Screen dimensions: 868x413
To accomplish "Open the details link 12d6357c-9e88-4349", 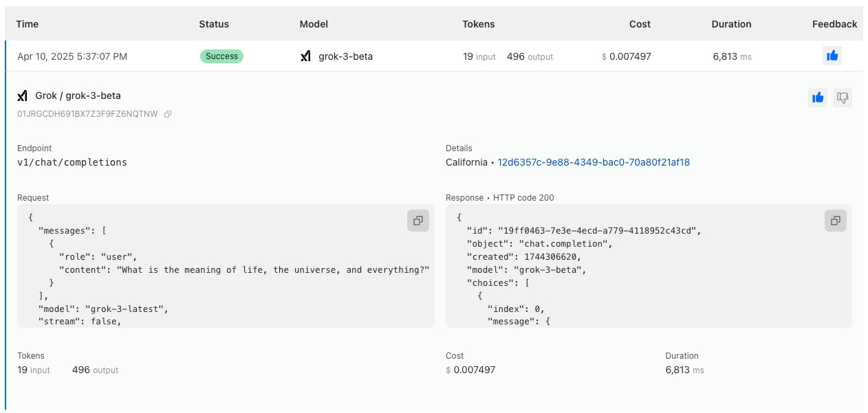I will [x=594, y=163].
